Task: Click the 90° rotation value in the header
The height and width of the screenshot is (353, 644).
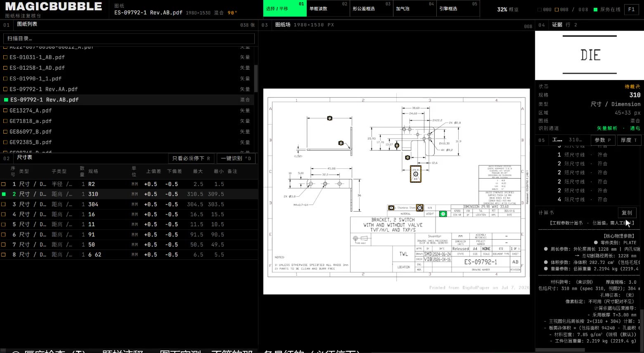Action: [232, 13]
